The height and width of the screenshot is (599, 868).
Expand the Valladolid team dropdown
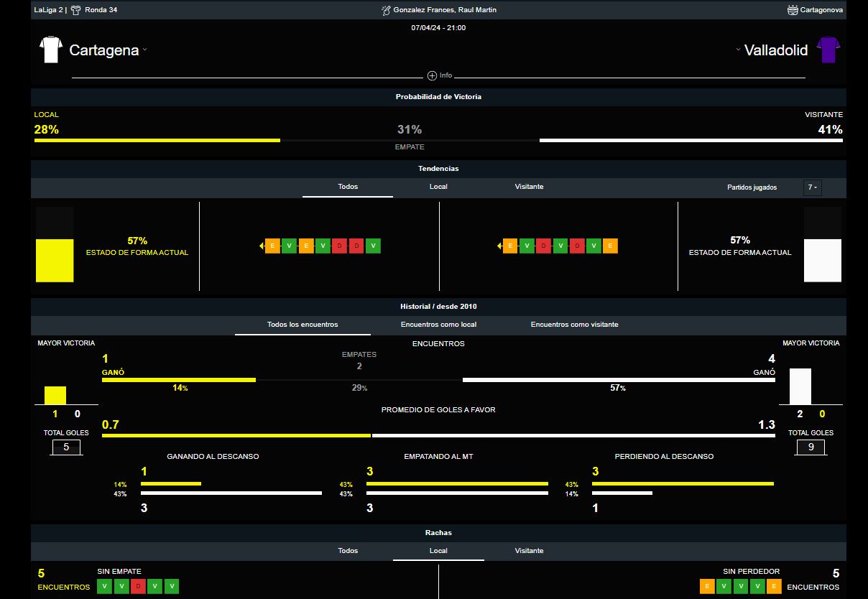point(738,50)
